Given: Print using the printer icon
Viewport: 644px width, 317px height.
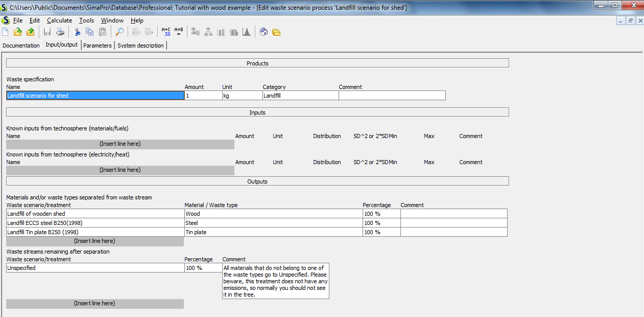Looking at the screenshot, I should pos(60,32).
